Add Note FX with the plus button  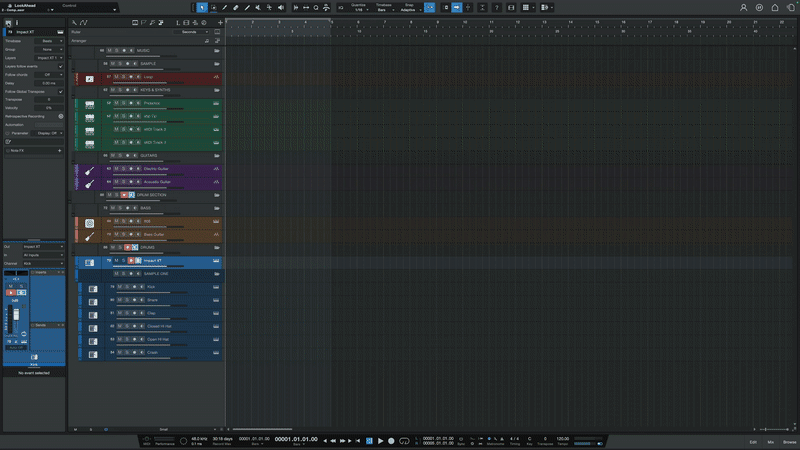point(60,151)
